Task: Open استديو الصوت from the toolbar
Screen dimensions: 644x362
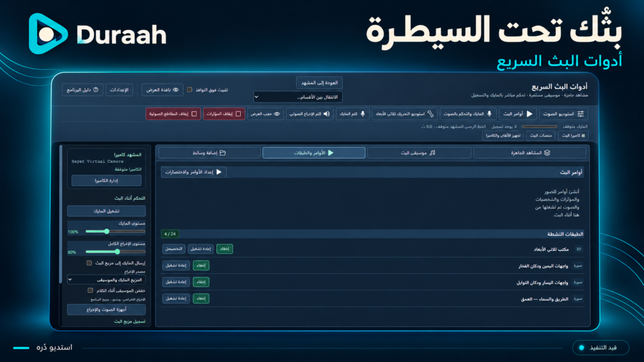Action: (563, 114)
